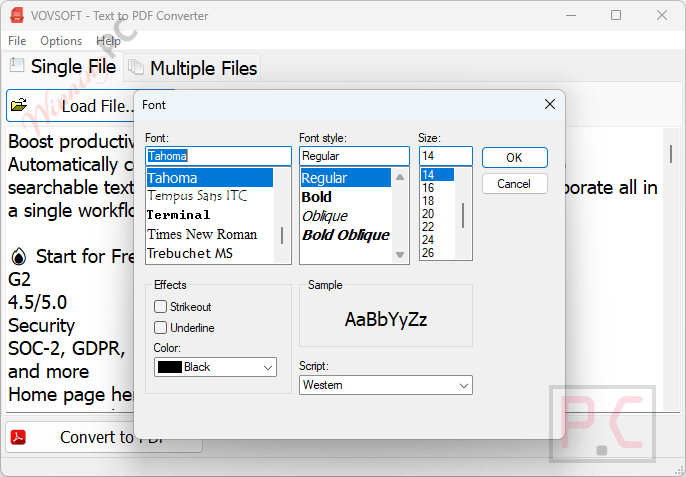Select Tempus Sans ITC font
The height and width of the screenshot is (477, 686).
[210, 196]
